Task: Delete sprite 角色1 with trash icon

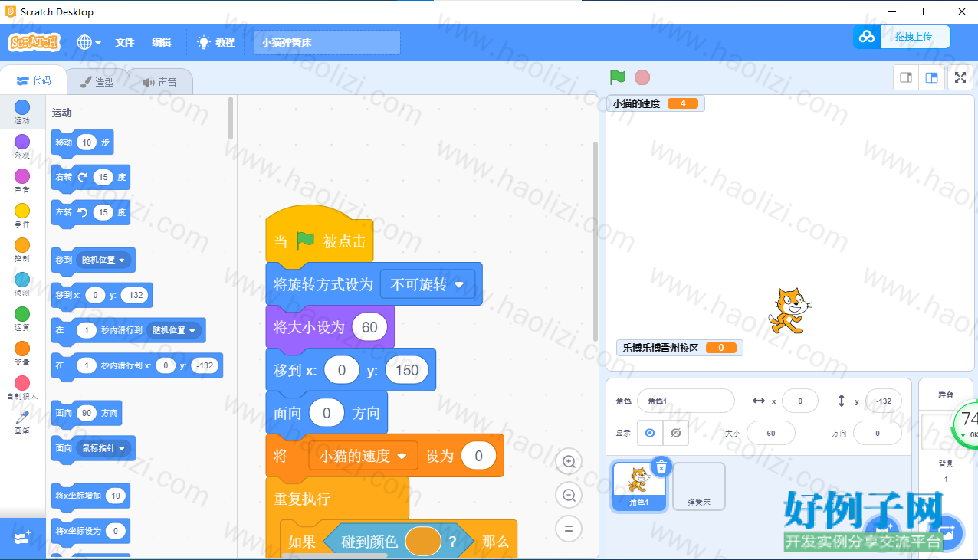Action: [661, 467]
